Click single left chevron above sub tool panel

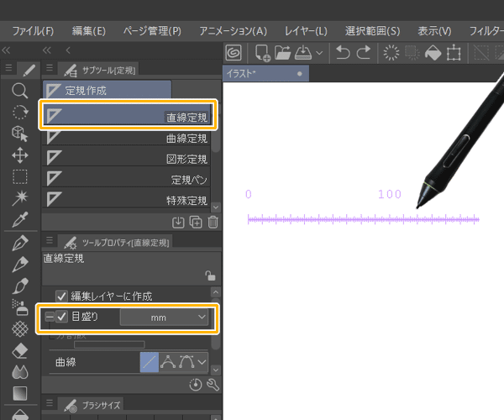68,50
